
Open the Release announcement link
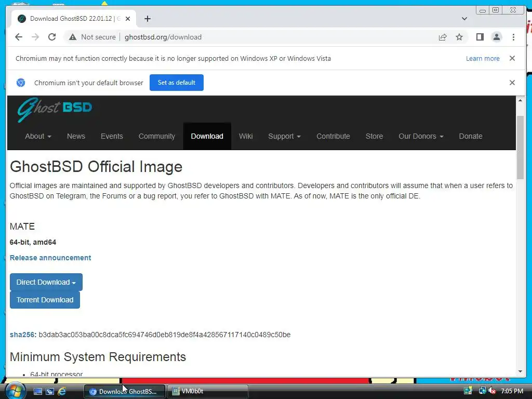coord(50,258)
